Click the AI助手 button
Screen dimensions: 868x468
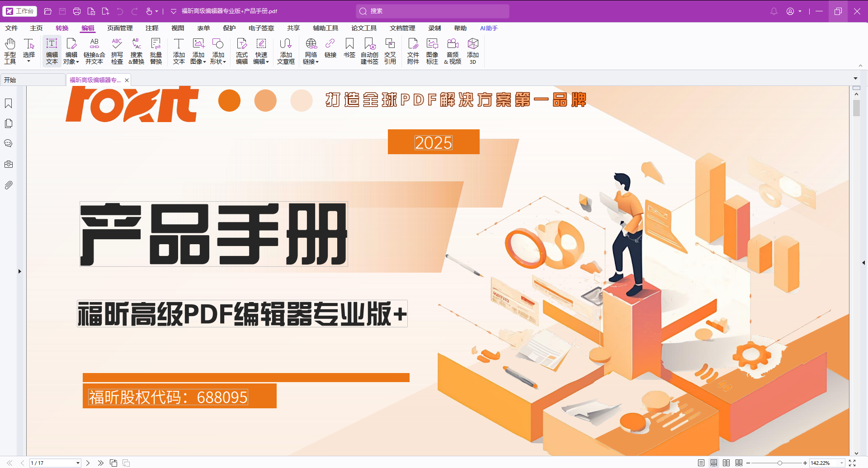pyautogui.click(x=489, y=28)
